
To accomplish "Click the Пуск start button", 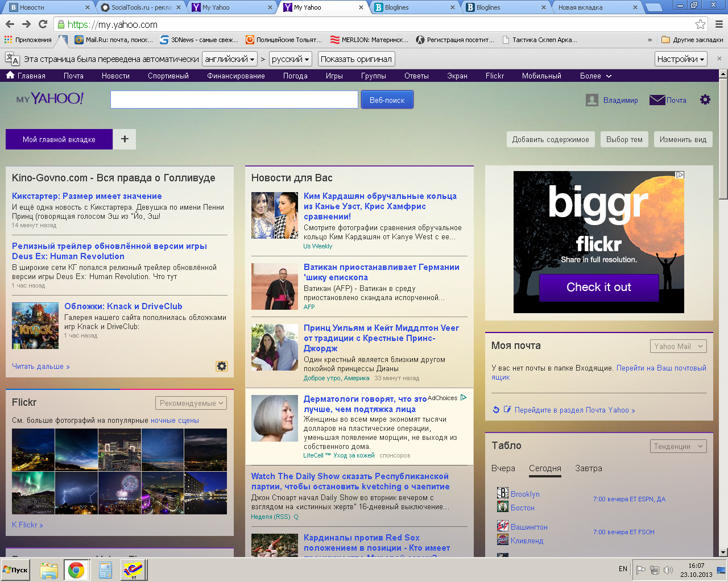I will (x=15, y=569).
